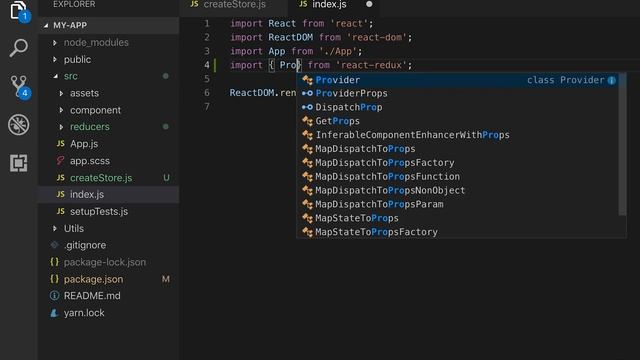Expand the node_modules folder
This screenshot has height=360, width=640.
(x=55, y=42)
